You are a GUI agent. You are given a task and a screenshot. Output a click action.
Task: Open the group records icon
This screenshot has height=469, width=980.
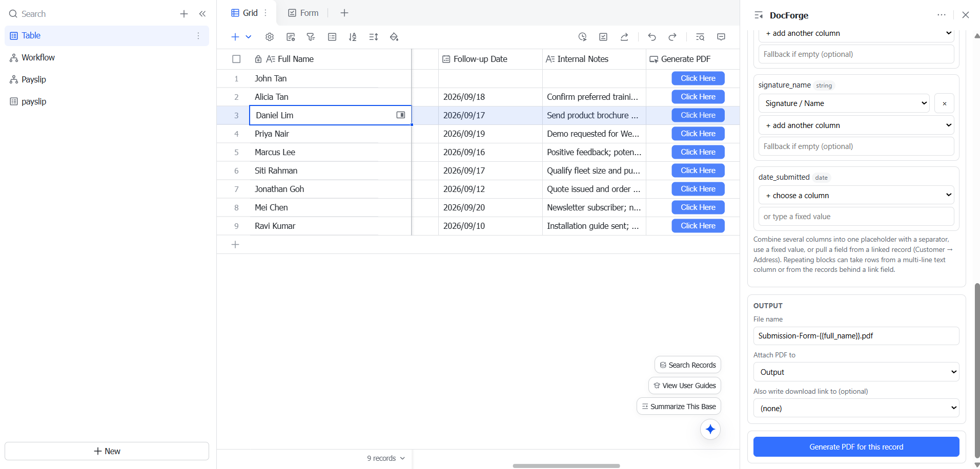(x=332, y=37)
